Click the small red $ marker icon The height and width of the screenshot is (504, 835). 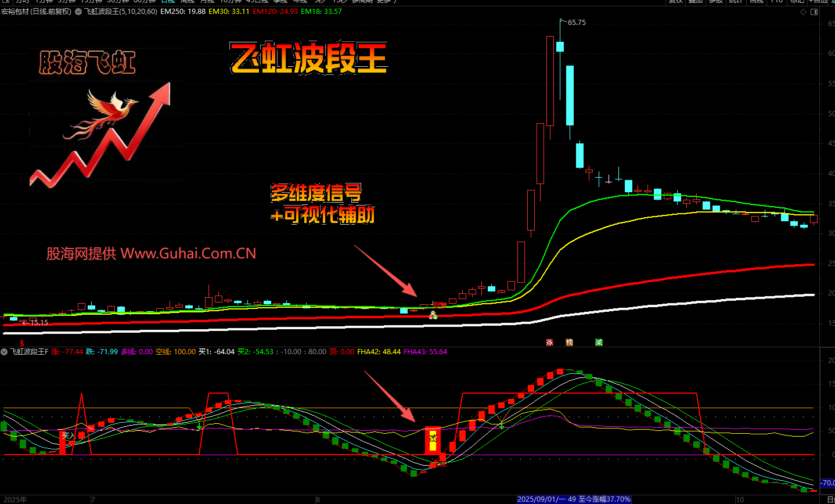point(22,343)
